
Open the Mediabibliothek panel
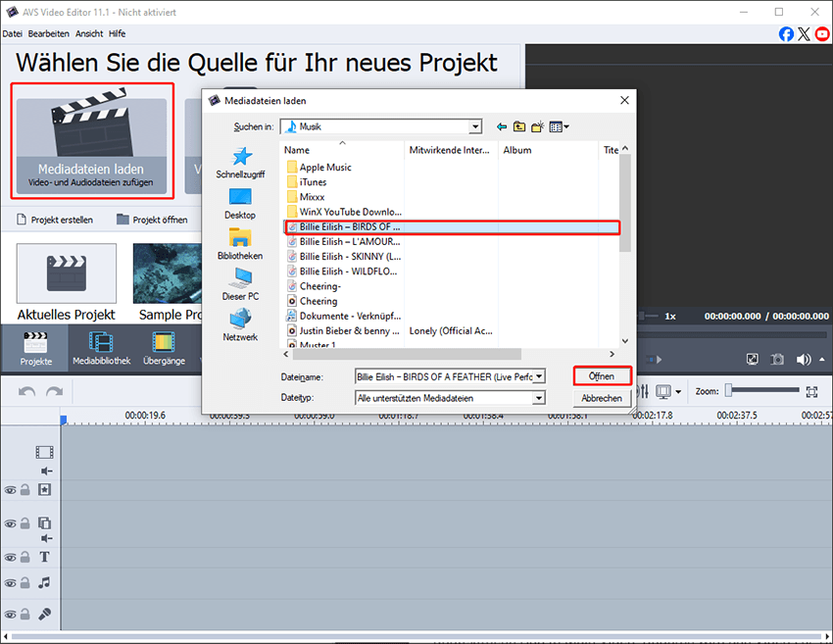pyautogui.click(x=102, y=348)
